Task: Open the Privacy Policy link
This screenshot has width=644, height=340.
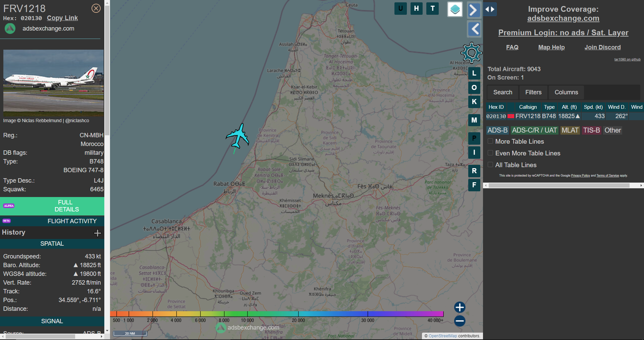Action: 580,176
